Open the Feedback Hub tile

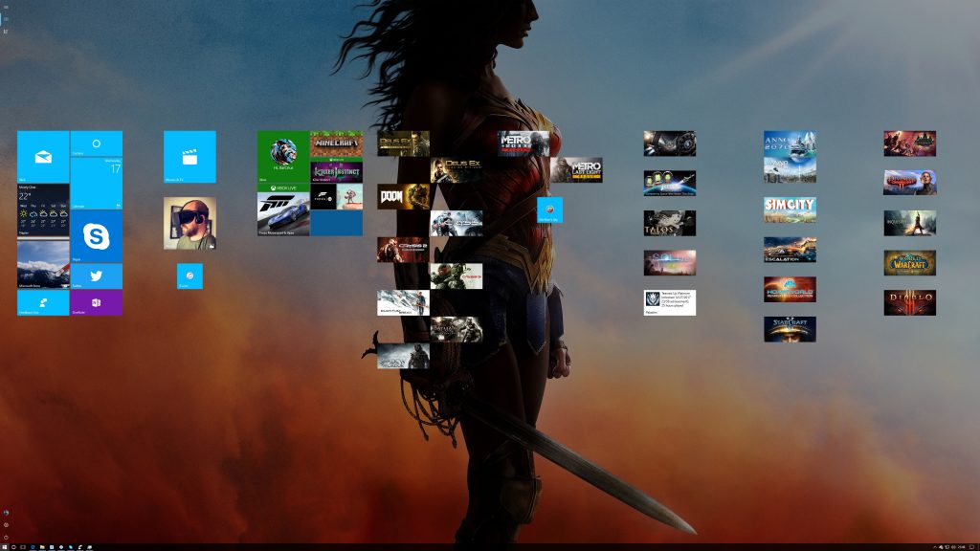pyautogui.click(x=43, y=303)
